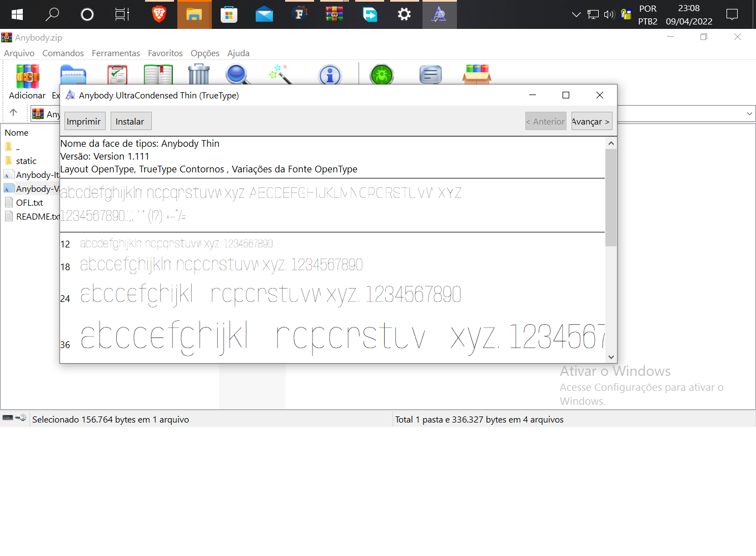Open the blue arrow app in taskbar
Screen dimensions: 756x556
[370, 14]
